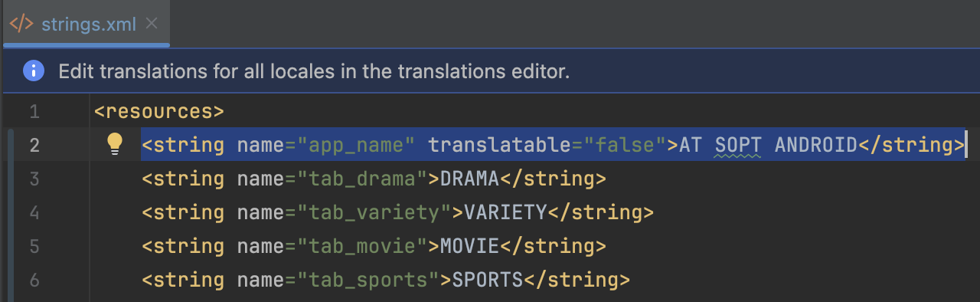This screenshot has height=302, width=980.
Task: Click the lightbulb quick-fix icon
Action: (x=114, y=144)
